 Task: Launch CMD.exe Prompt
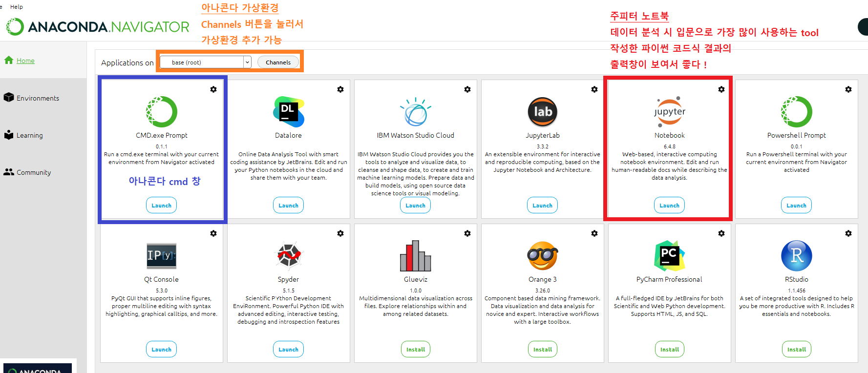click(162, 206)
